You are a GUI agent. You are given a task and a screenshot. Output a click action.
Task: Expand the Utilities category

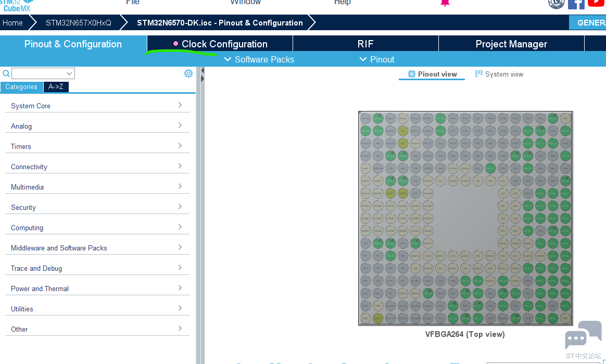(97, 309)
